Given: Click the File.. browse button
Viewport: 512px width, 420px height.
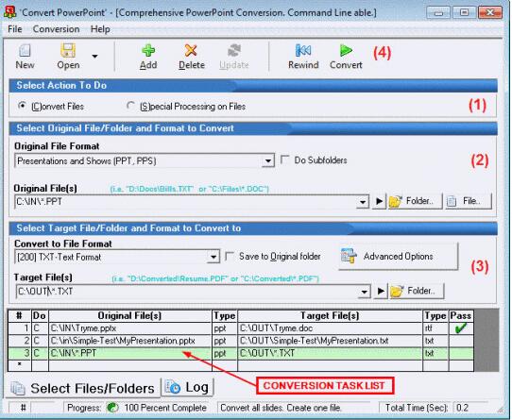Looking at the screenshot, I should click(469, 201).
